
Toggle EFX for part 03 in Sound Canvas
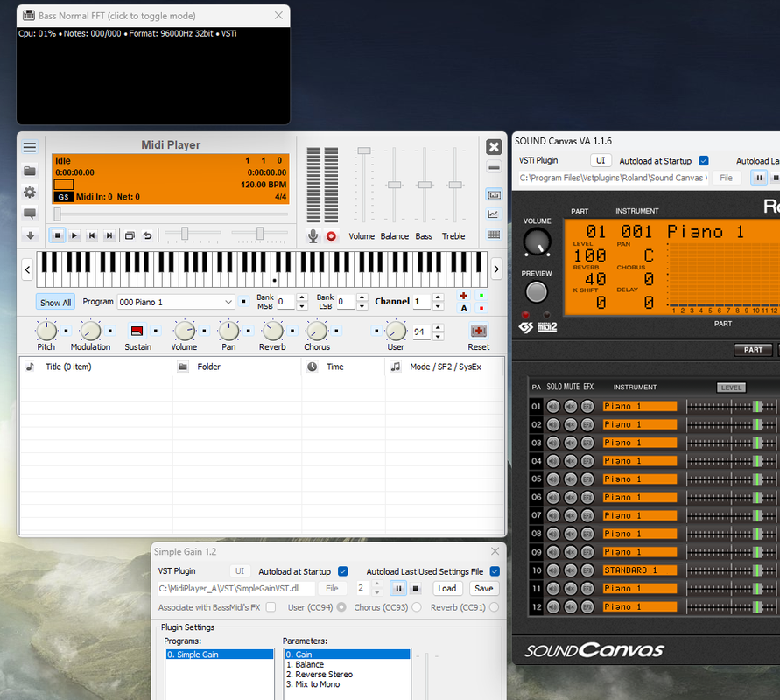tap(588, 443)
